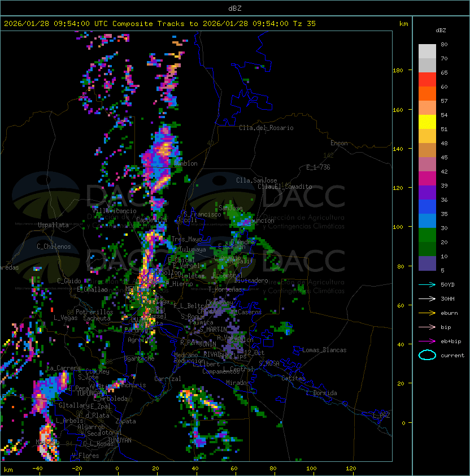
Task: Choose the gold 48-51 dBZ swatch
Action: (x=427, y=136)
